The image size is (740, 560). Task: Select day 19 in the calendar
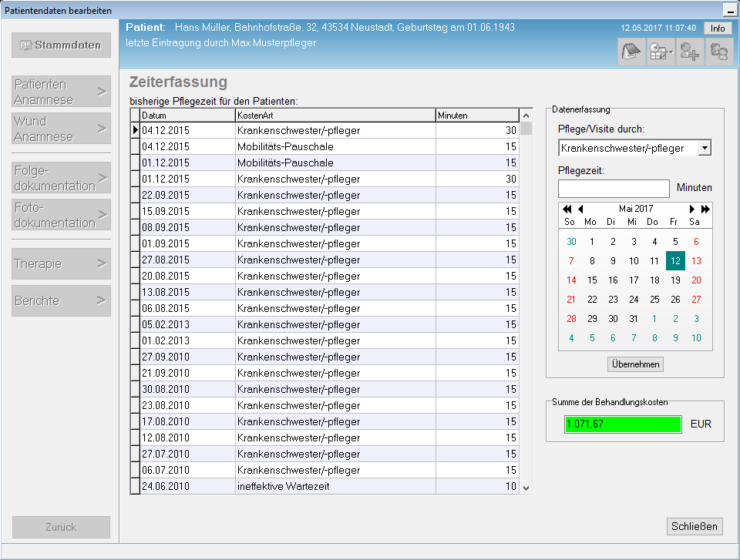(675, 280)
